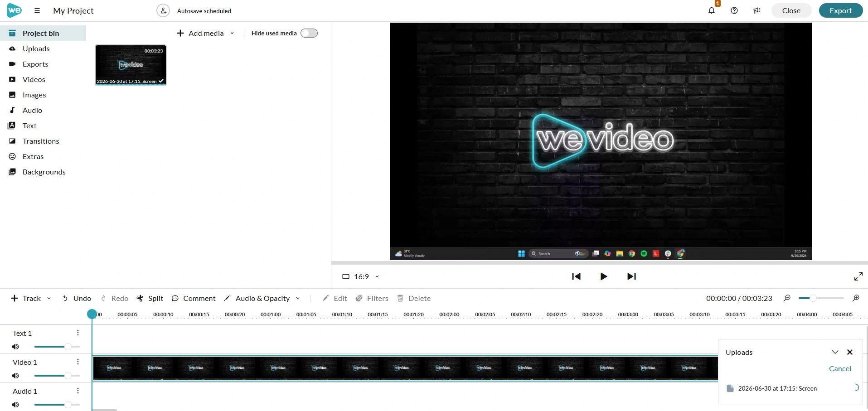Open Text 1 track options menu

(x=78, y=333)
